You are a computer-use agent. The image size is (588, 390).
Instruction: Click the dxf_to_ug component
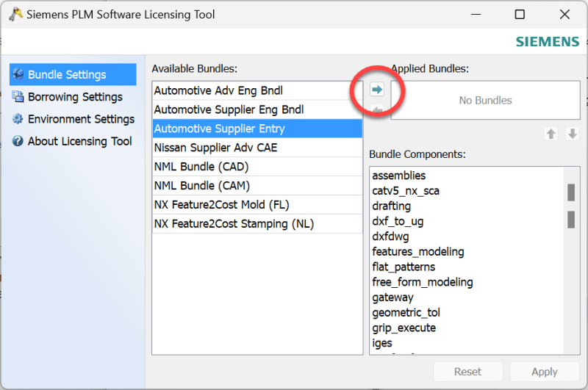point(398,221)
